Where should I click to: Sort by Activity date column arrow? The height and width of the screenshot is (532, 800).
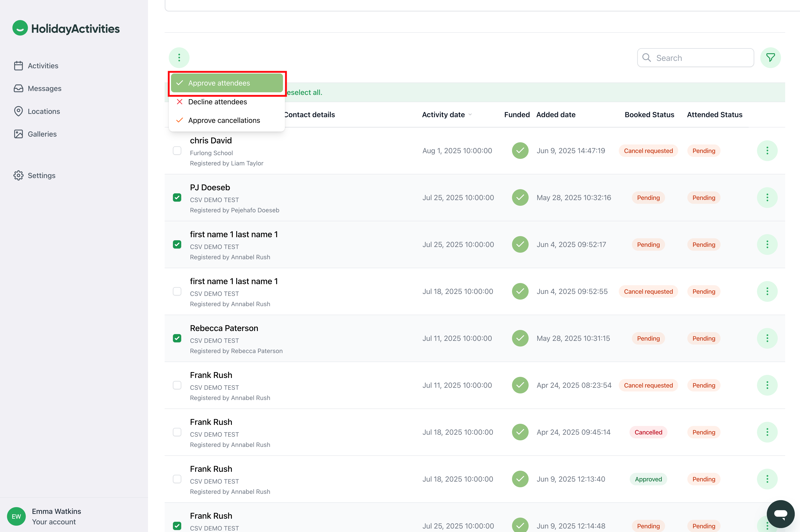coord(470,115)
